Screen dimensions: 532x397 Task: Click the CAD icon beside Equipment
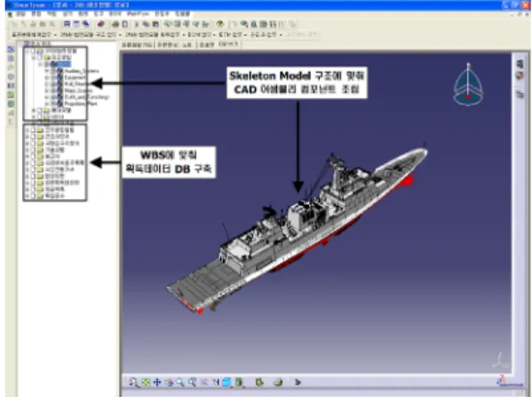coord(59,77)
